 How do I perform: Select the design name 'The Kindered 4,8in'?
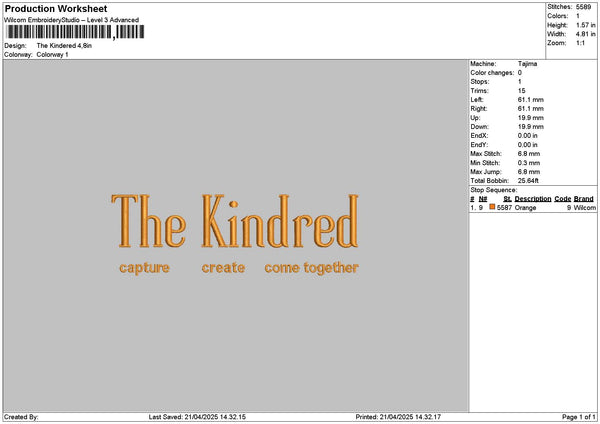pyautogui.click(x=64, y=46)
